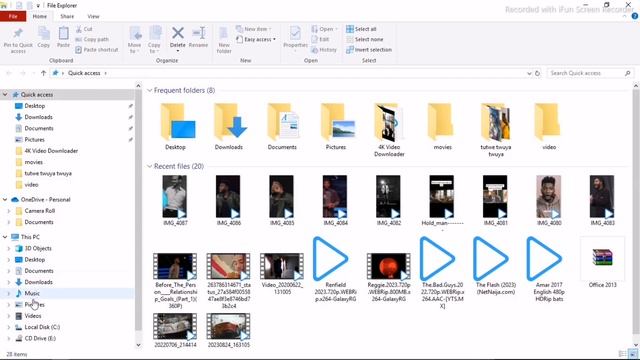
Task: Select Amar 2017 English 480p file
Action: pos(549,269)
